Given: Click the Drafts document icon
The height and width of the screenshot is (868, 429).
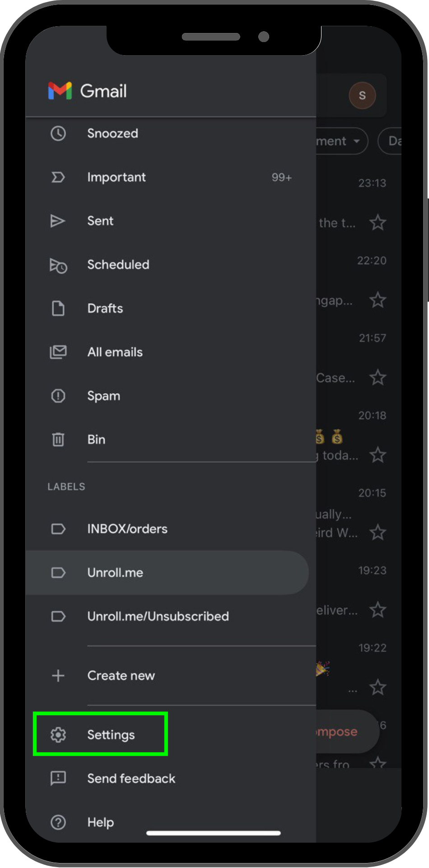Looking at the screenshot, I should coord(58,308).
